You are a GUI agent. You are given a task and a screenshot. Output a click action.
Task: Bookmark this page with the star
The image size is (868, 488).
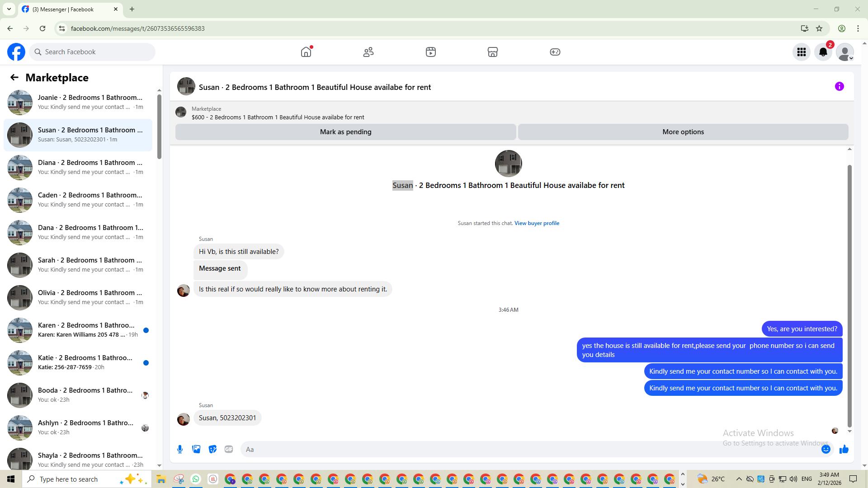point(819,28)
